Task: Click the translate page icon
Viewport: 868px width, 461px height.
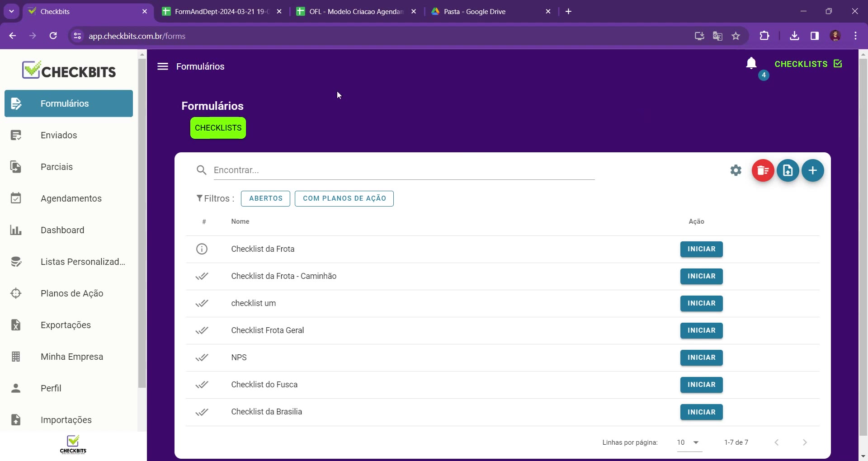Action: tap(717, 36)
